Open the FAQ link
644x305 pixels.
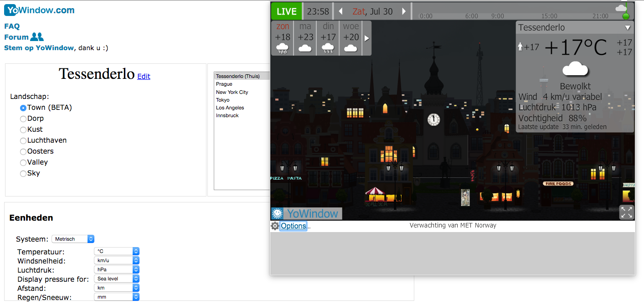click(12, 26)
